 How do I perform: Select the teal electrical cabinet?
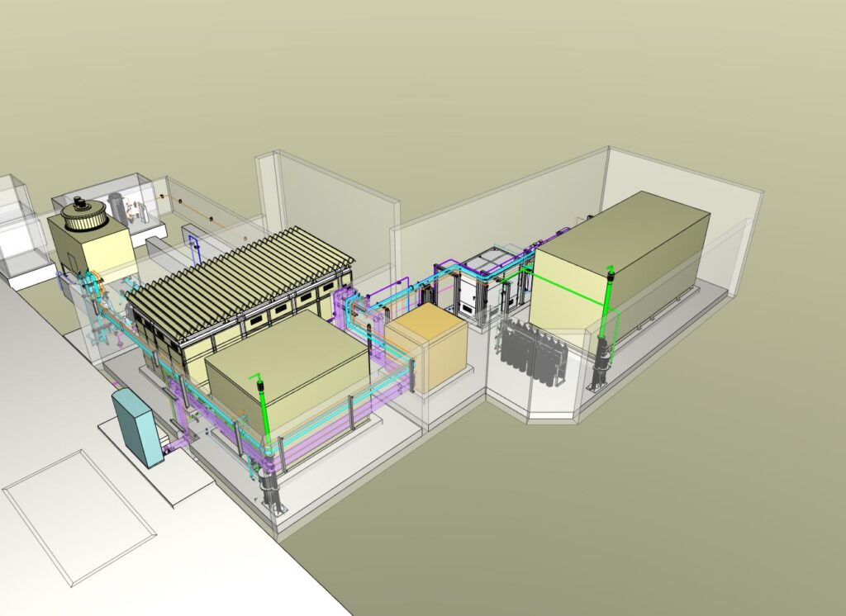(137, 427)
